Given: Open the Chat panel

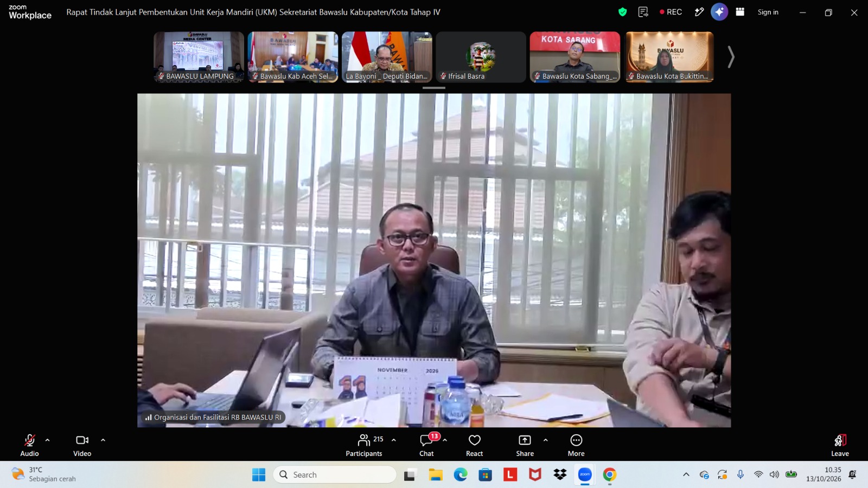Looking at the screenshot, I should click(427, 445).
